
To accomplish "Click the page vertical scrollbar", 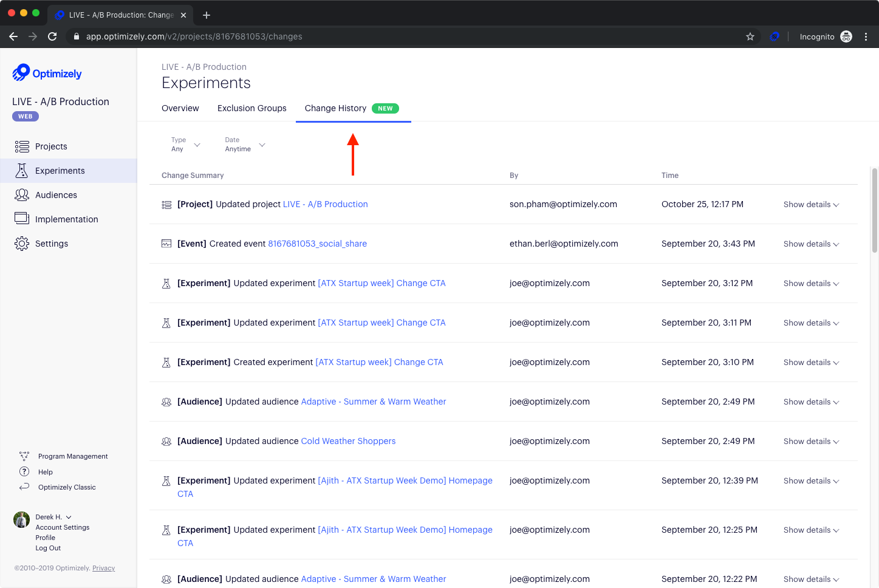I will (875, 210).
